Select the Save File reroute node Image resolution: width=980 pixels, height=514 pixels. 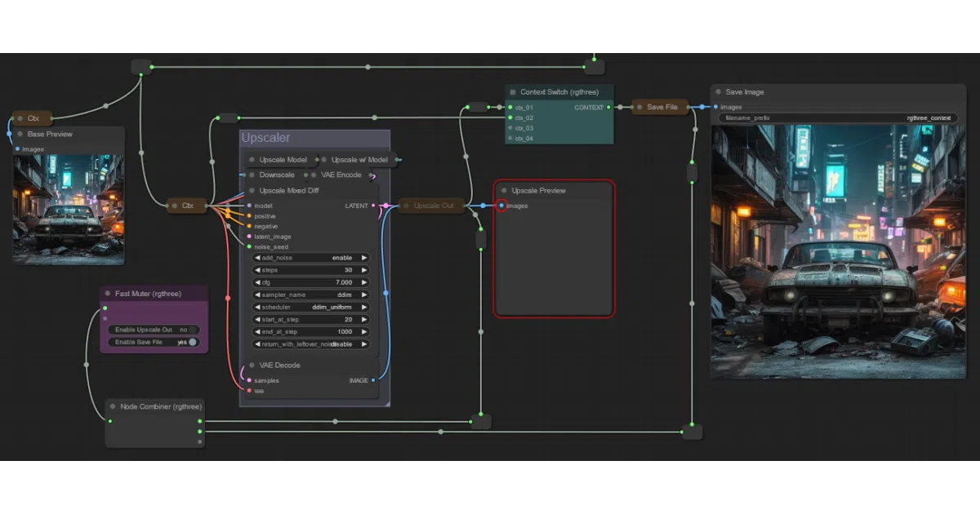click(660, 107)
